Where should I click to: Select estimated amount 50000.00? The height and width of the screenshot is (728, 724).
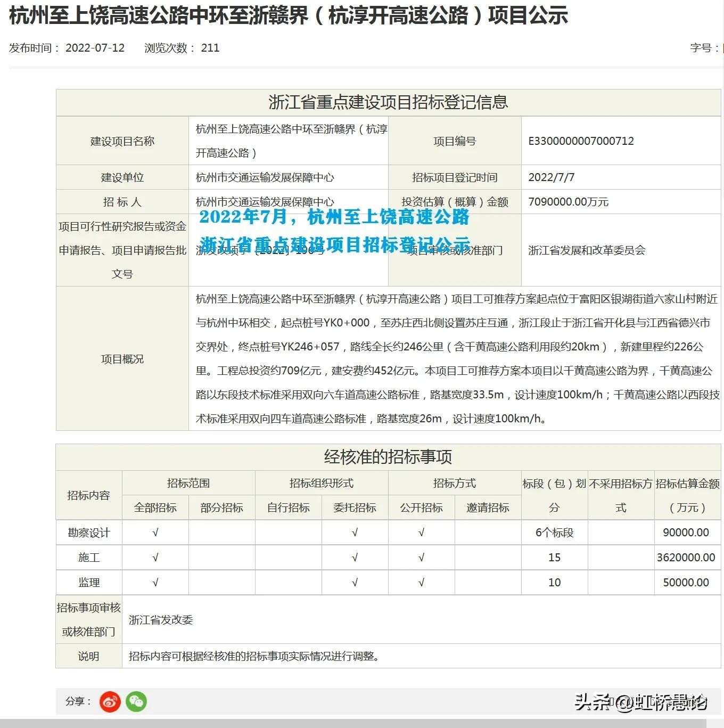click(686, 583)
